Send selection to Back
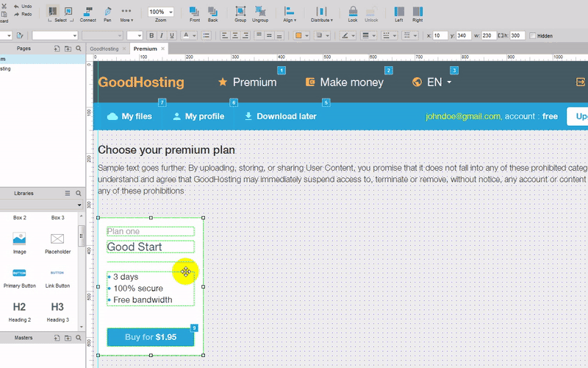The image size is (588, 368). (x=212, y=12)
